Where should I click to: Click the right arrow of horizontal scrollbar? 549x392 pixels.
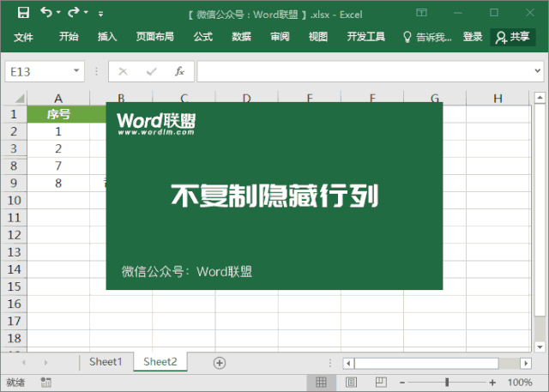tap(526, 364)
